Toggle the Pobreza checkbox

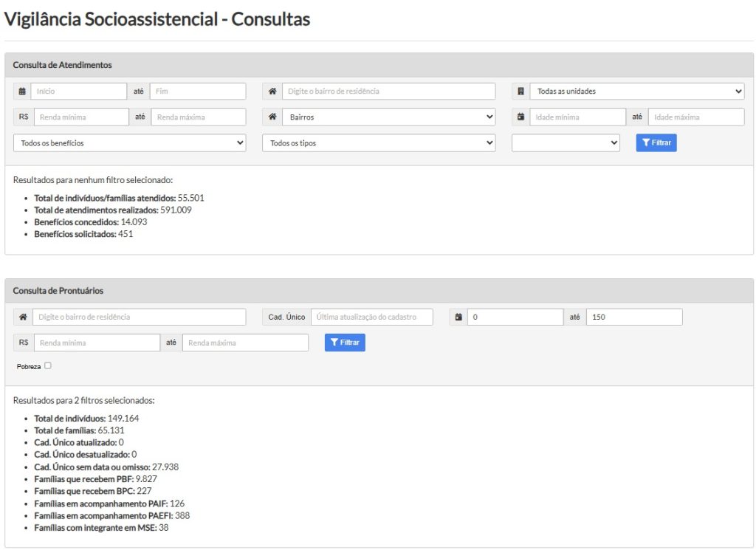(x=48, y=365)
